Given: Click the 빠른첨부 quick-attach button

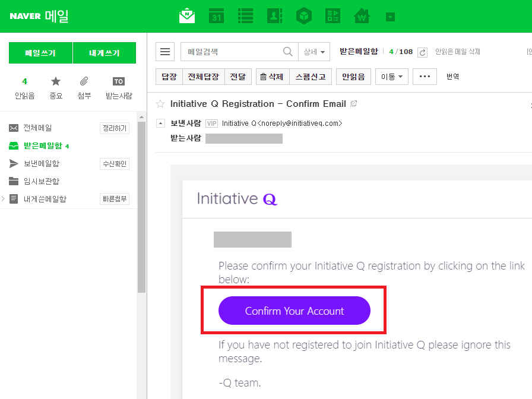Looking at the screenshot, I should click(x=115, y=199).
